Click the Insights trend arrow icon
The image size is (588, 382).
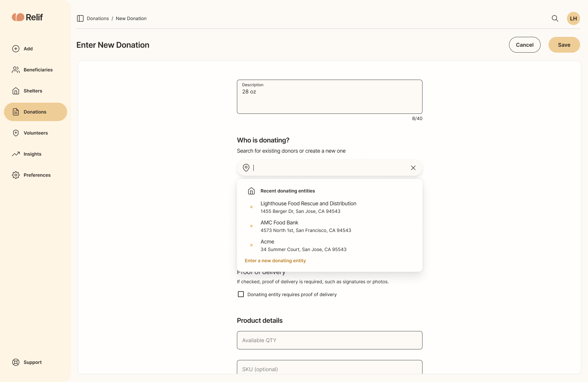pyautogui.click(x=16, y=154)
